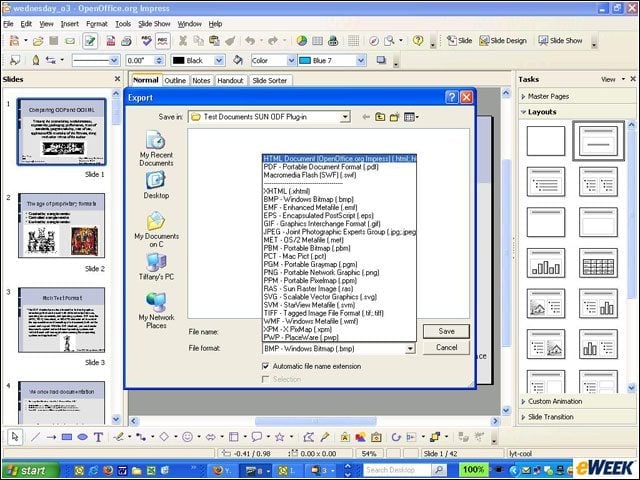Select the Line drawing tool

pos(36,437)
